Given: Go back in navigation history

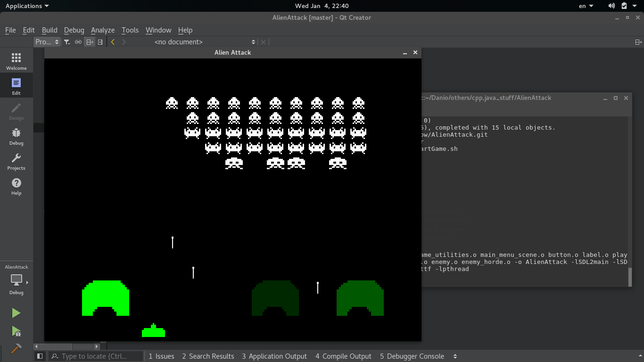Looking at the screenshot, I should click(113, 42).
